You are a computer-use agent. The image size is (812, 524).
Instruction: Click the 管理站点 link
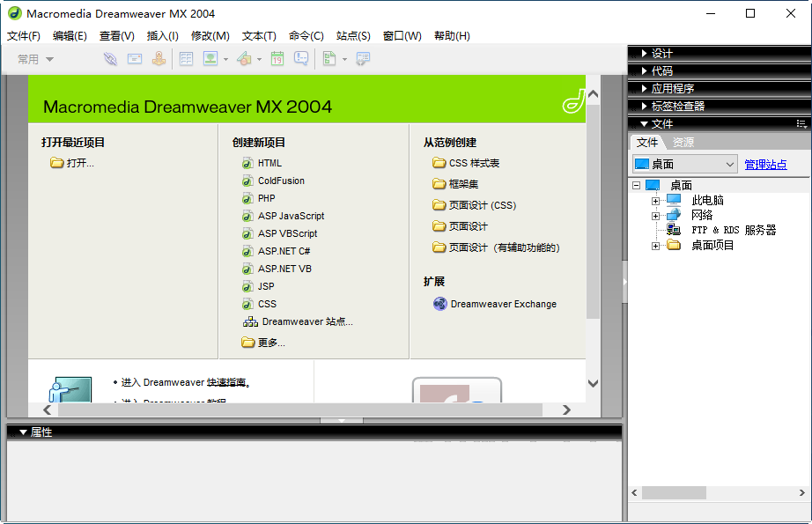pyautogui.click(x=765, y=165)
